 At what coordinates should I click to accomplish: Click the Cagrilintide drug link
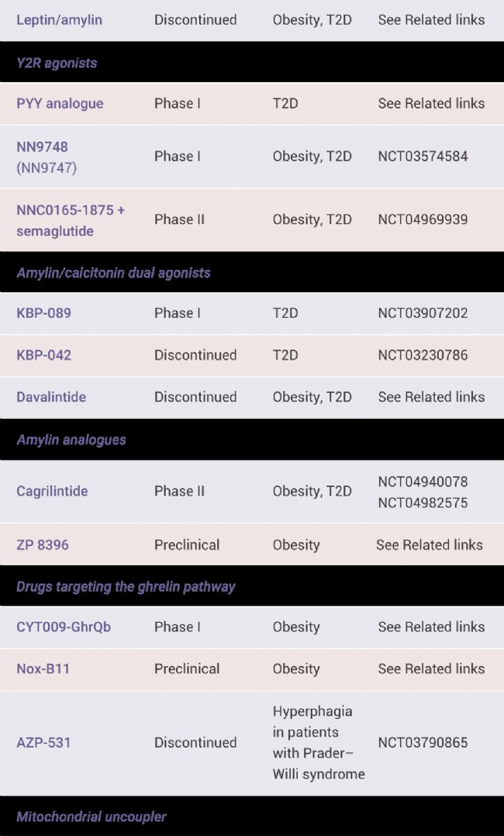[x=52, y=491]
